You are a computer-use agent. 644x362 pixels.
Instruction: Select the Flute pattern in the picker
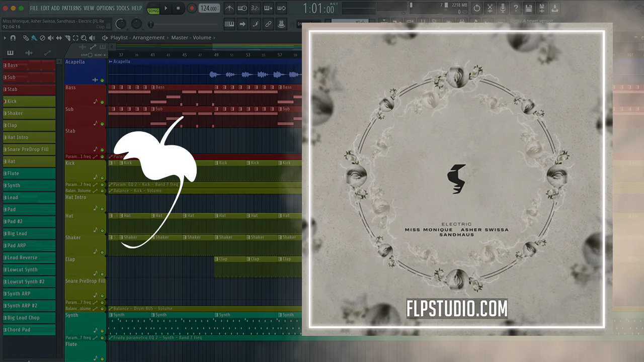(29, 173)
